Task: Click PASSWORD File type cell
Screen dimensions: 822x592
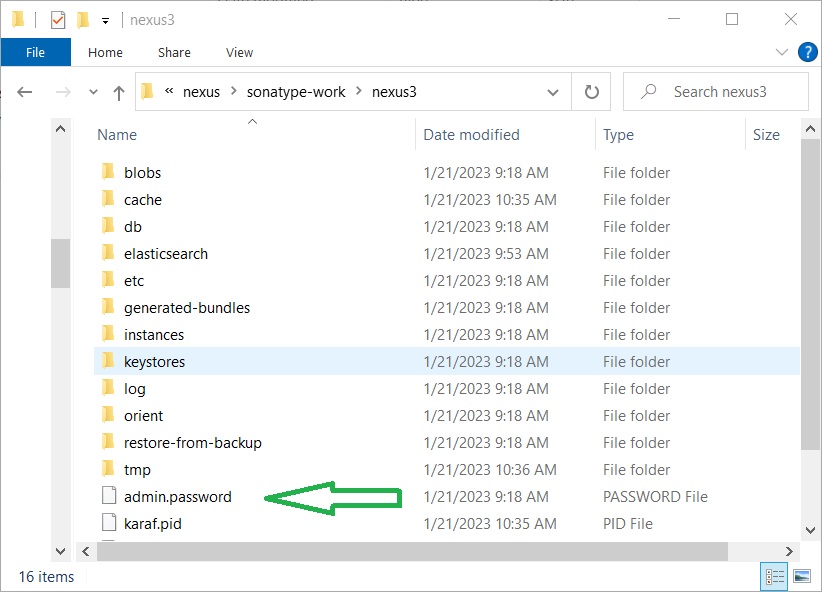Action: [x=655, y=497]
